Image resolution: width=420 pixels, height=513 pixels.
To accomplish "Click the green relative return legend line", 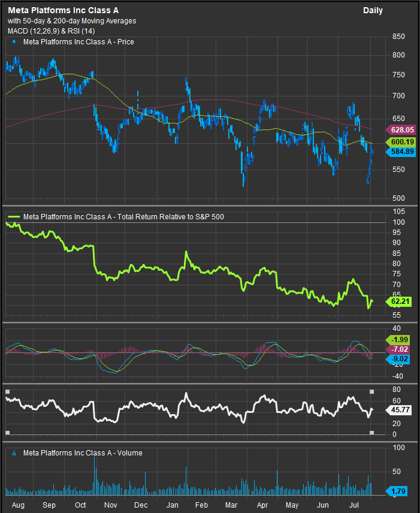I will pos(14,216).
